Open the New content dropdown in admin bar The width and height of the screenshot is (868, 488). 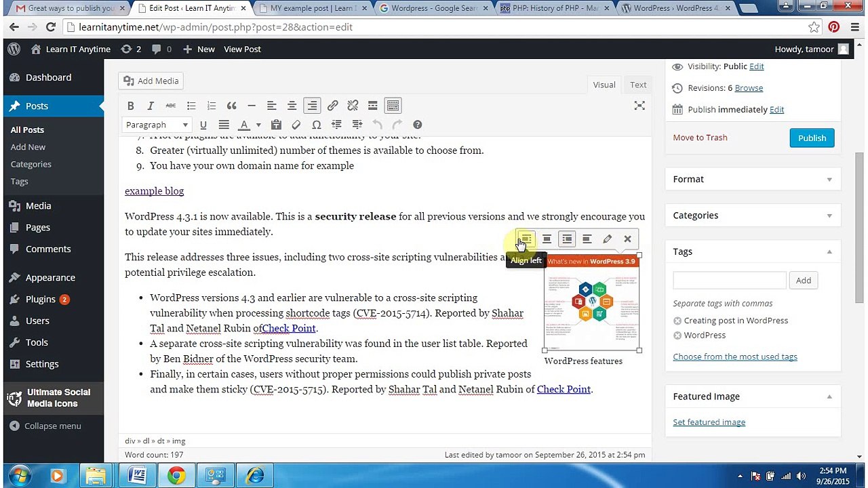pyautogui.click(x=199, y=49)
